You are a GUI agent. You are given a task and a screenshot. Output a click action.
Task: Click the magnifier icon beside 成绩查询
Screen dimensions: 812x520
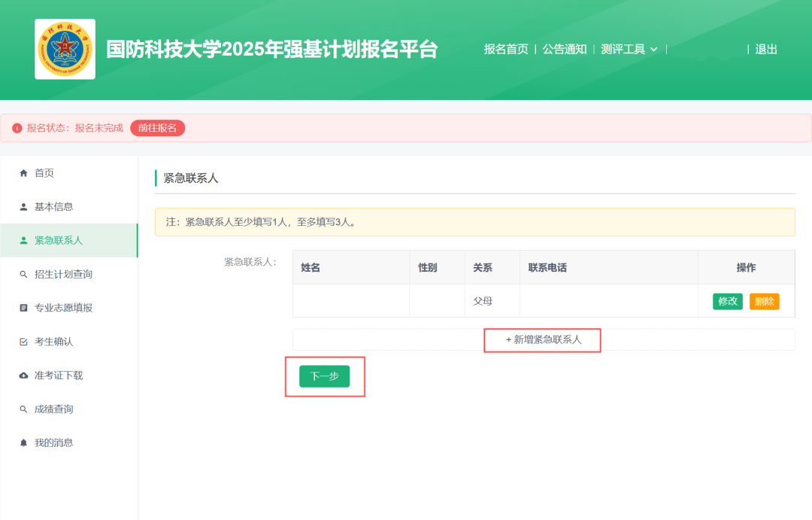pyautogui.click(x=23, y=409)
